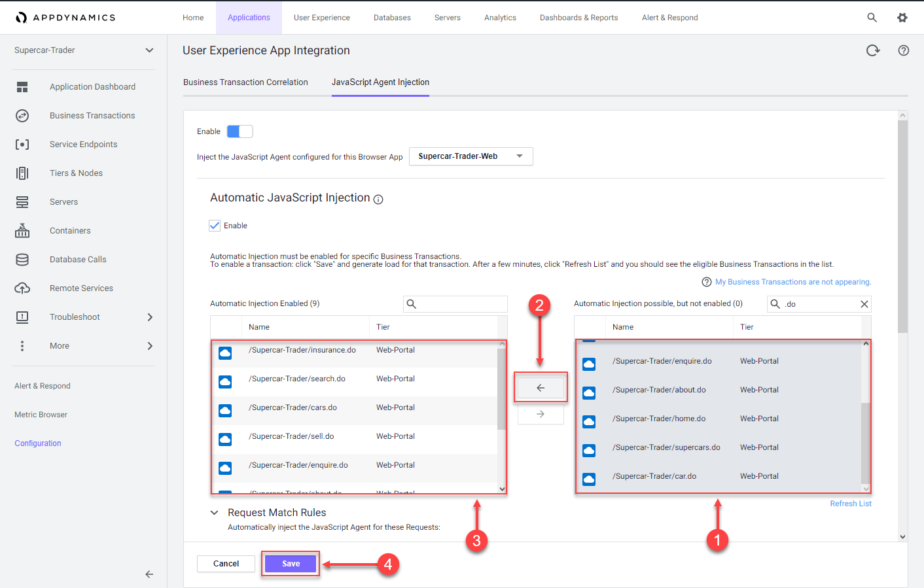Viewport: 924px width, 588px height.
Task: Open the help question mark icon
Action: [904, 50]
